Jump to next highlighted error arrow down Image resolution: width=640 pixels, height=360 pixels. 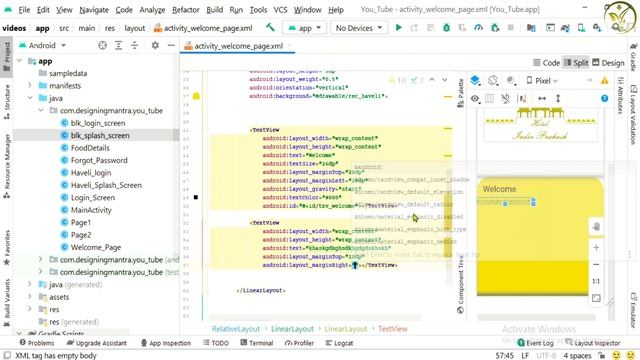444,80
